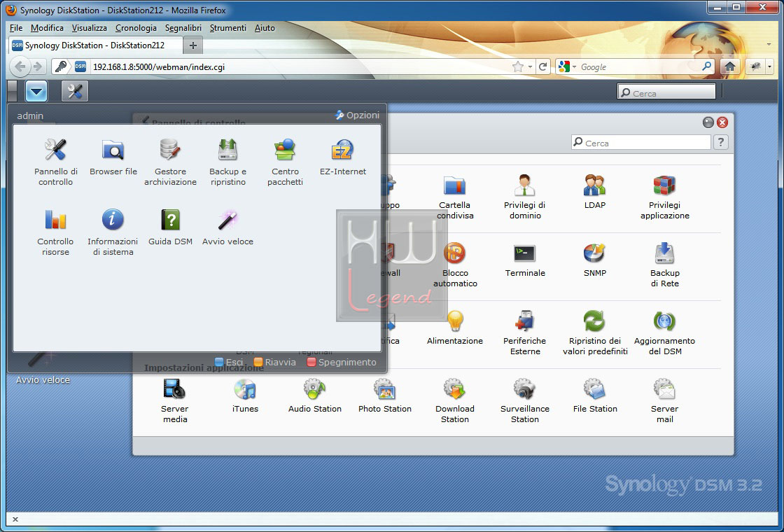This screenshot has width=784, height=532.
Task: Click Riavvia to restart the DiskStation
Action: pyautogui.click(x=274, y=362)
